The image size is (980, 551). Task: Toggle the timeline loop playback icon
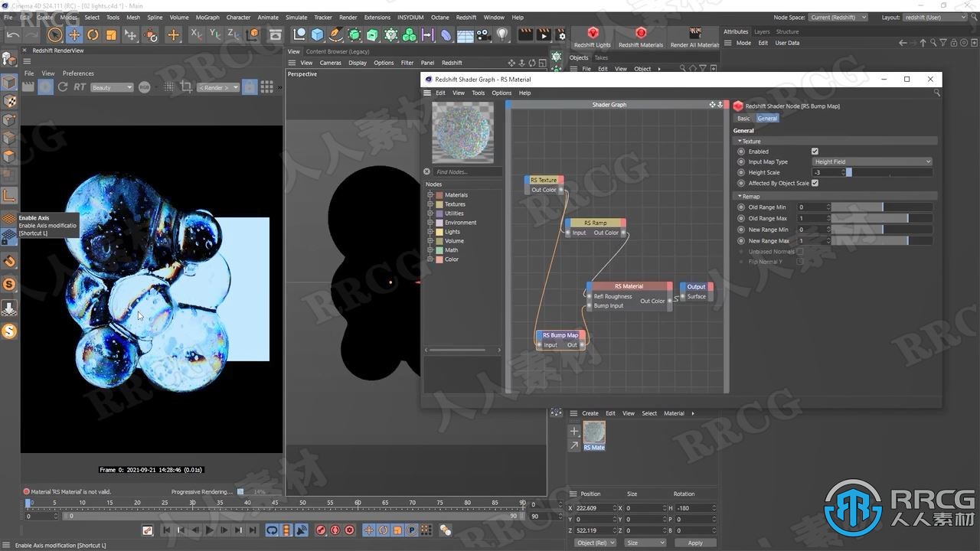(x=272, y=530)
